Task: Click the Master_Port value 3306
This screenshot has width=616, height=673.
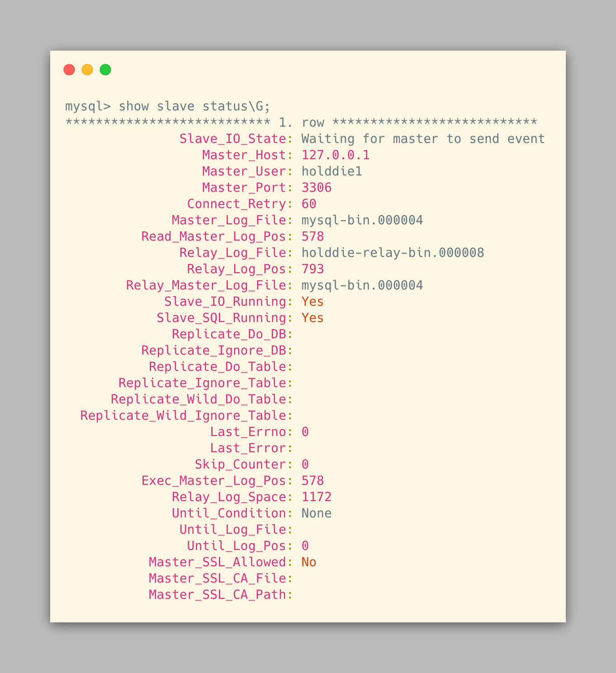Action: pos(317,188)
